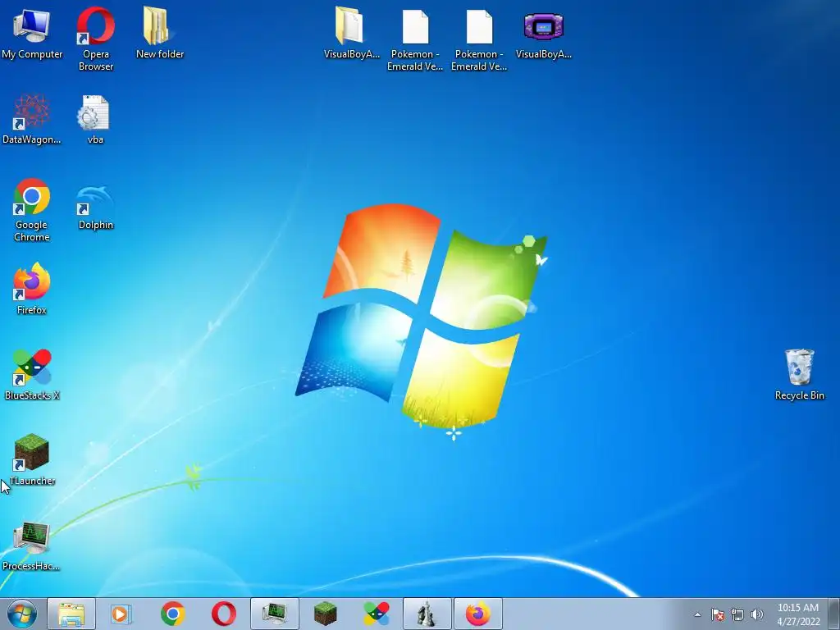The width and height of the screenshot is (840, 630).
Task: Select Pokemon Emerald file beside purple Game Boy icon
Action: pos(479,39)
